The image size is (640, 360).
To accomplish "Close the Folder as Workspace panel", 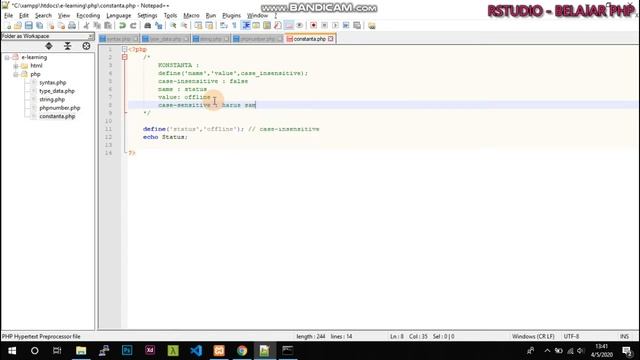I will tap(91, 36).
